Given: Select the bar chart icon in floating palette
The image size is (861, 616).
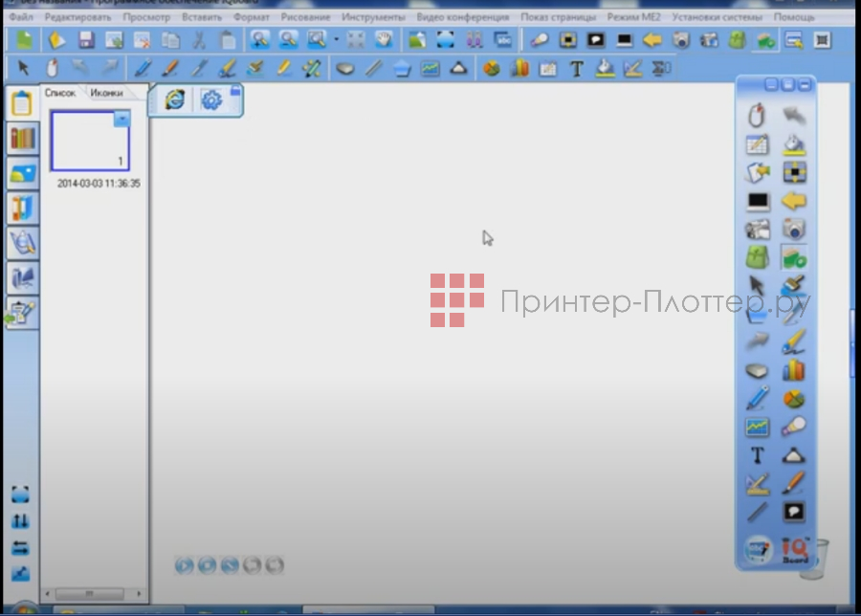Looking at the screenshot, I should (x=793, y=370).
